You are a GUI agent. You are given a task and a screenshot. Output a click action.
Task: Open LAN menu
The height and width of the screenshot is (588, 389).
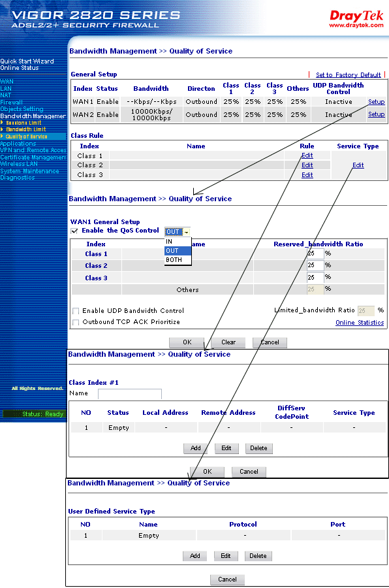coord(6,88)
